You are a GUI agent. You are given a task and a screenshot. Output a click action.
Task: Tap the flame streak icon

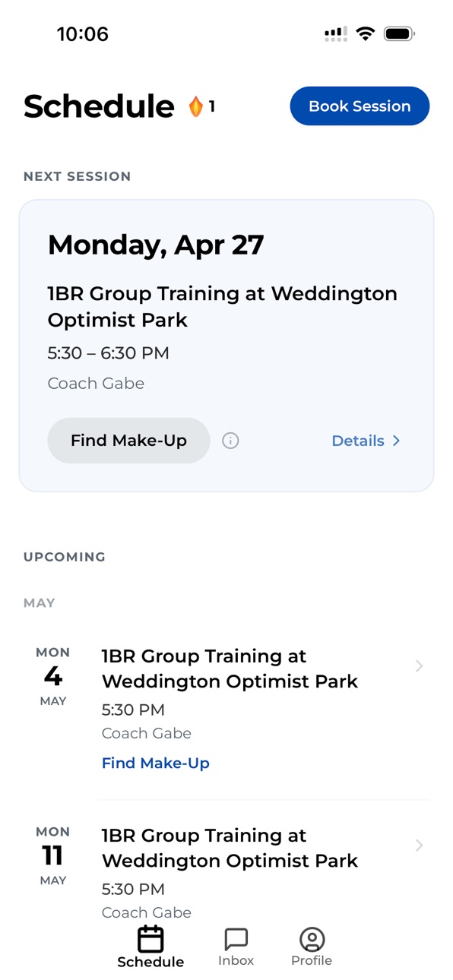pyautogui.click(x=196, y=106)
